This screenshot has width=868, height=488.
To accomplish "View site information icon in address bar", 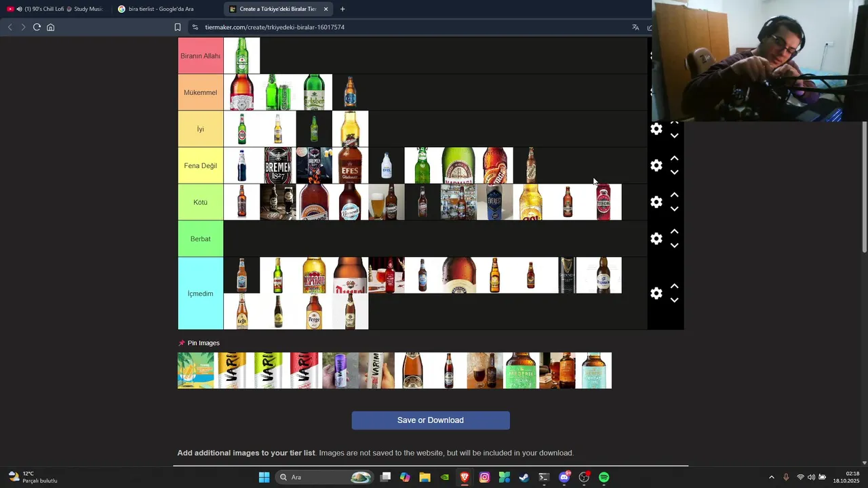I will pyautogui.click(x=195, y=27).
